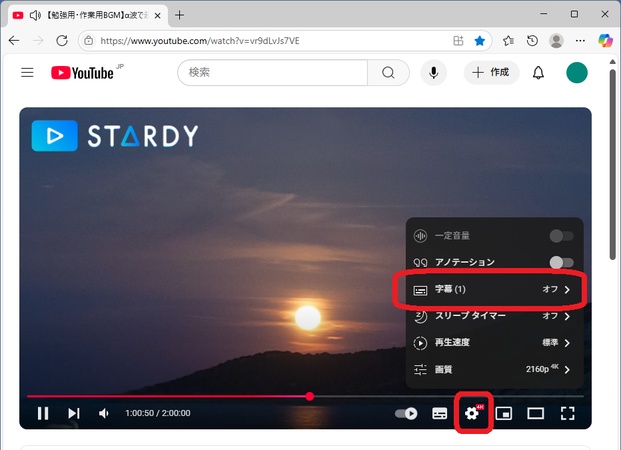Click the STARDY channel logo overlay
The image size is (621, 450).
(115, 136)
